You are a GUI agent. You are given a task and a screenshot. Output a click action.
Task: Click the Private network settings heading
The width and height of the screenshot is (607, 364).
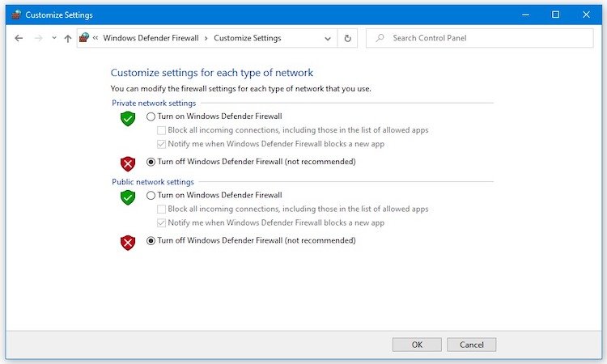click(154, 103)
